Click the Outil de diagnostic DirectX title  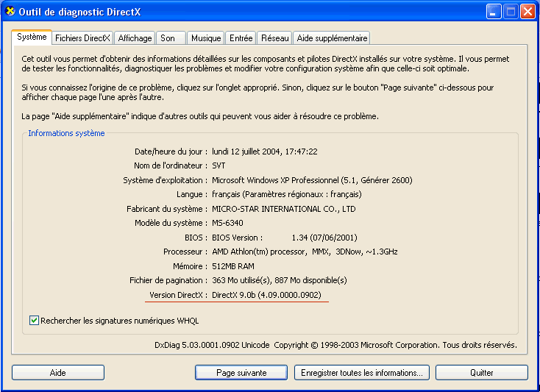(80, 12)
